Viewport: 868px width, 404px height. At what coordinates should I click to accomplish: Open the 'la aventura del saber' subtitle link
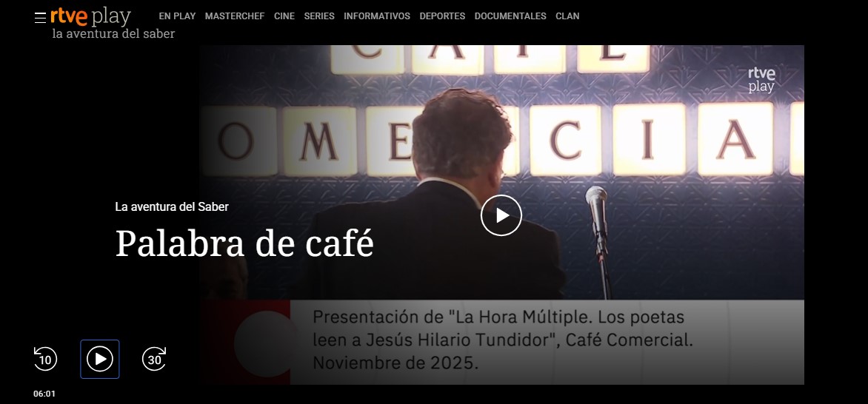(x=113, y=34)
